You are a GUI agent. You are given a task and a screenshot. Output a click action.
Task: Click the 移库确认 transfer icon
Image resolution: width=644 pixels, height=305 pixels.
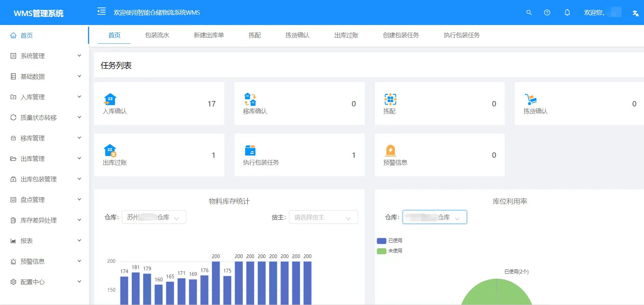click(250, 99)
